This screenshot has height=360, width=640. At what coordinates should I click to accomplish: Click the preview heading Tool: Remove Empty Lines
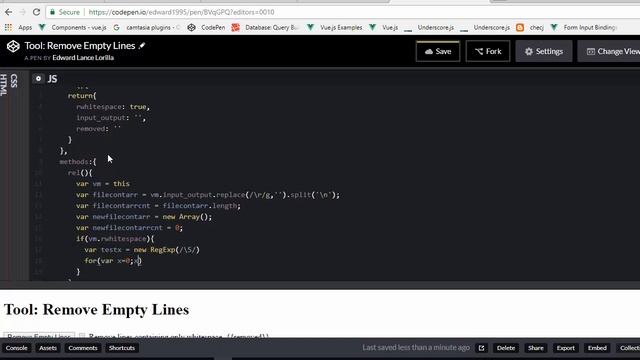tap(96, 309)
